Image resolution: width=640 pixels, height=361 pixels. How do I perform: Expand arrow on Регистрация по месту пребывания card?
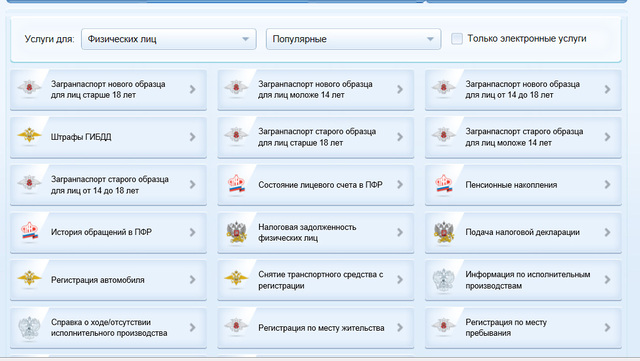607,328
